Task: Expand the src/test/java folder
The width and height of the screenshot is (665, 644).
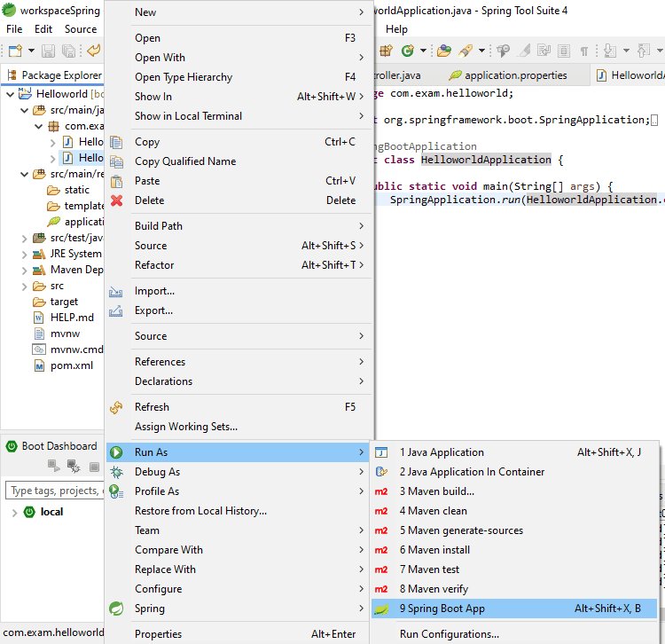Action: [25, 239]
